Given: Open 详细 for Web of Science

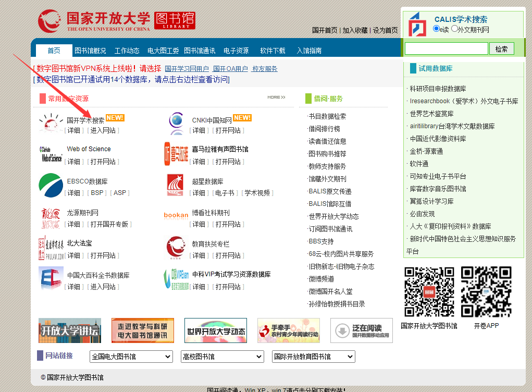Looking at the screenshot, I should tap(73, 162).
